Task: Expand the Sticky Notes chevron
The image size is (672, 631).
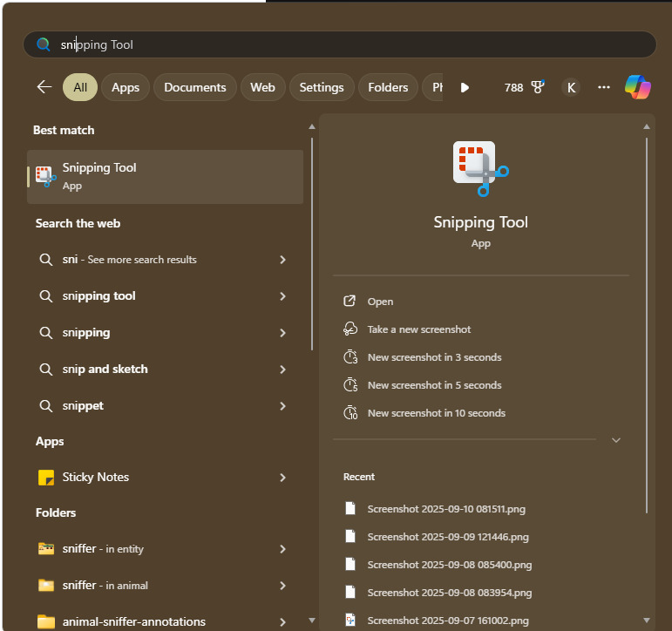Action: (x=282, y=477)
